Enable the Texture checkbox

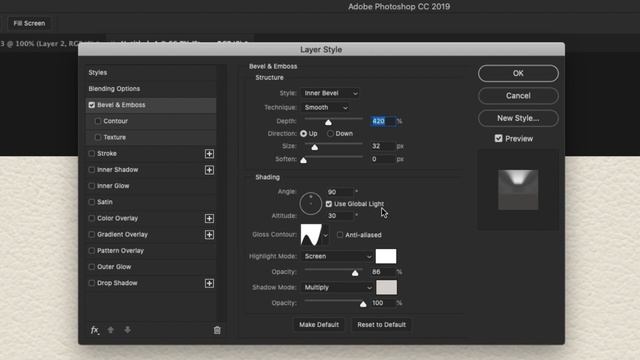[x=98, y=137]
